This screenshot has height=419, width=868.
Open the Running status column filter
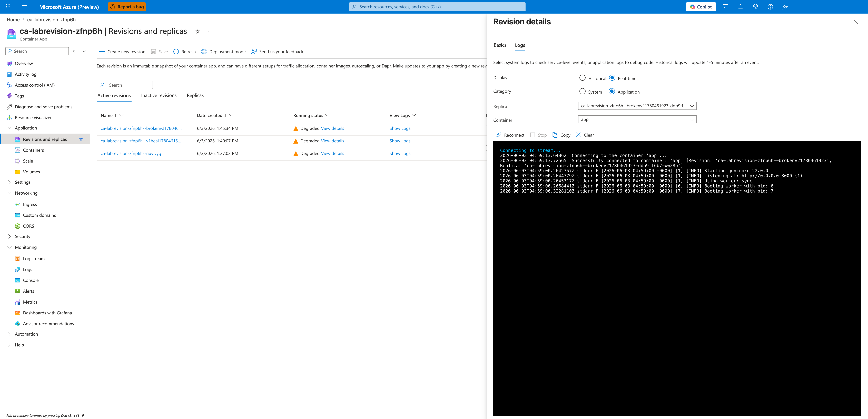tap(327, 116)
